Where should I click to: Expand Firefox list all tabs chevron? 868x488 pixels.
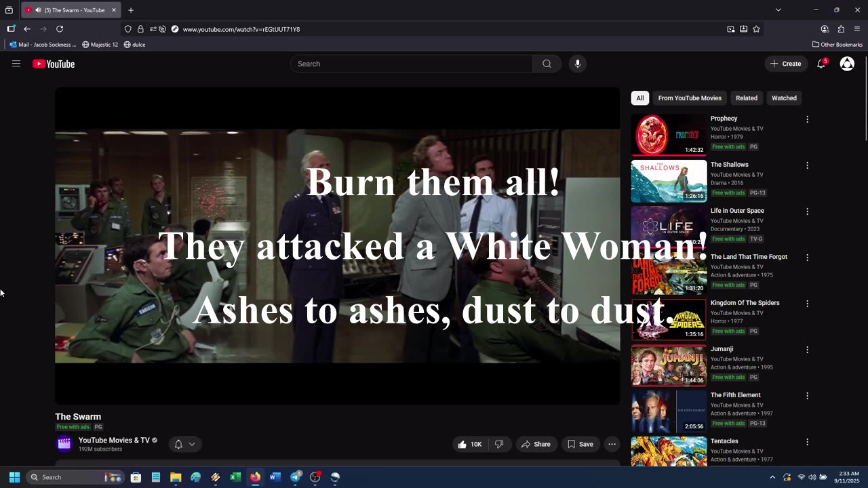click(778, 10)
